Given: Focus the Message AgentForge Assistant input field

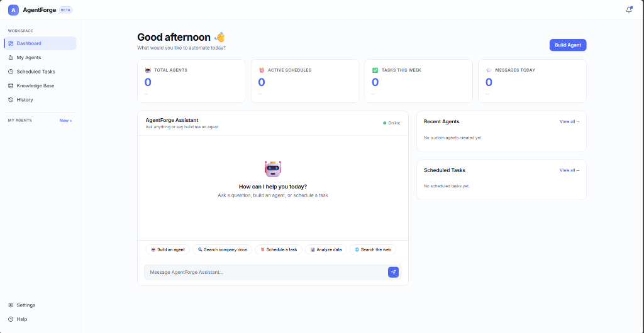Looking at the screenshot, I should pyautogui.click(x=266, y=272).
